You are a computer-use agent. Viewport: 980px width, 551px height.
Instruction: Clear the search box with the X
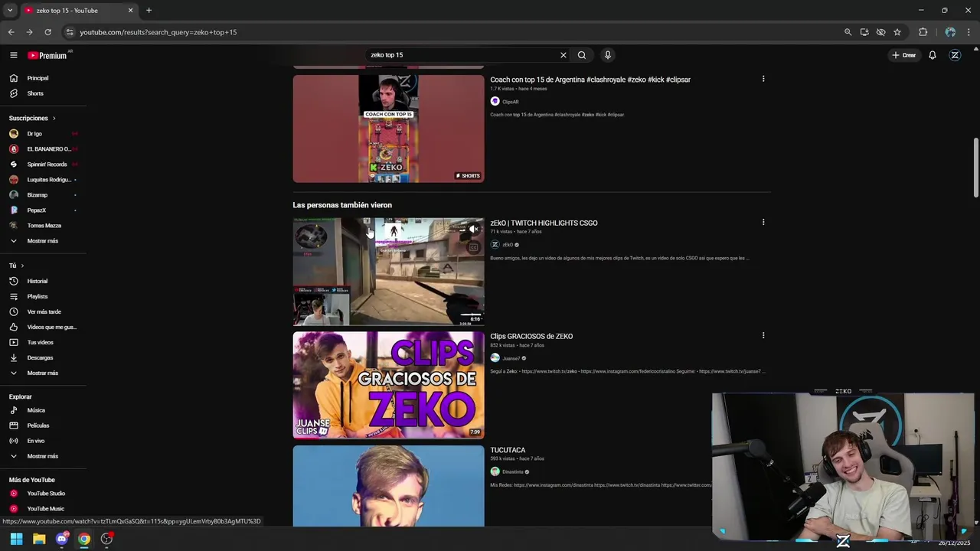(563, 55)
